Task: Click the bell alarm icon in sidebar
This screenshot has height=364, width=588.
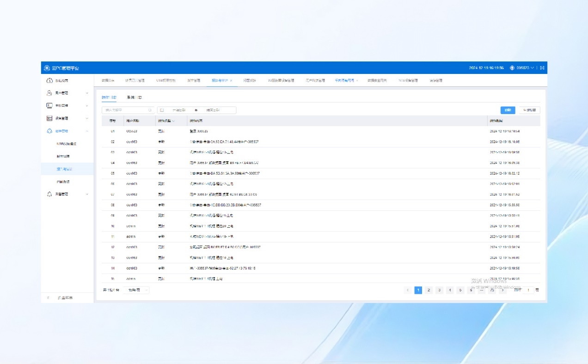Action: point(49,194)
